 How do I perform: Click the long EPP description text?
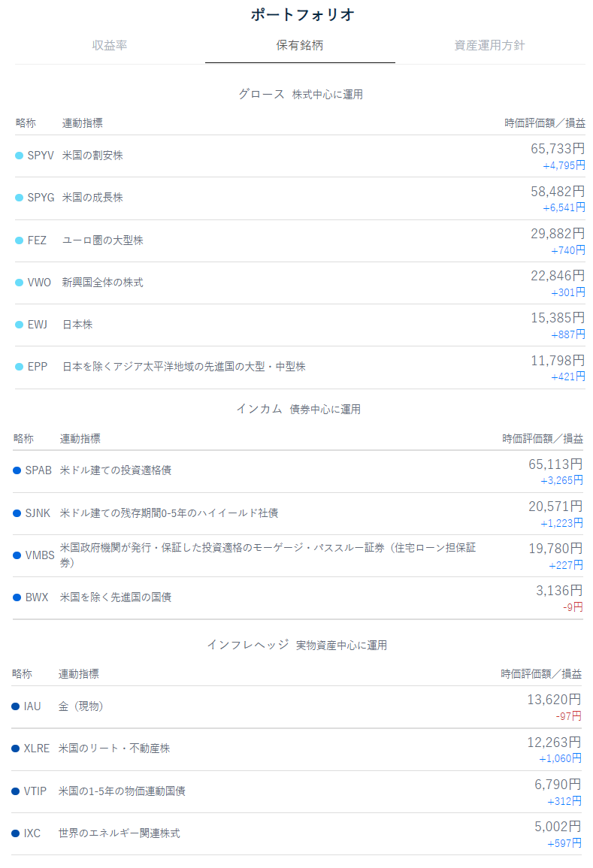tap(184, 367)
